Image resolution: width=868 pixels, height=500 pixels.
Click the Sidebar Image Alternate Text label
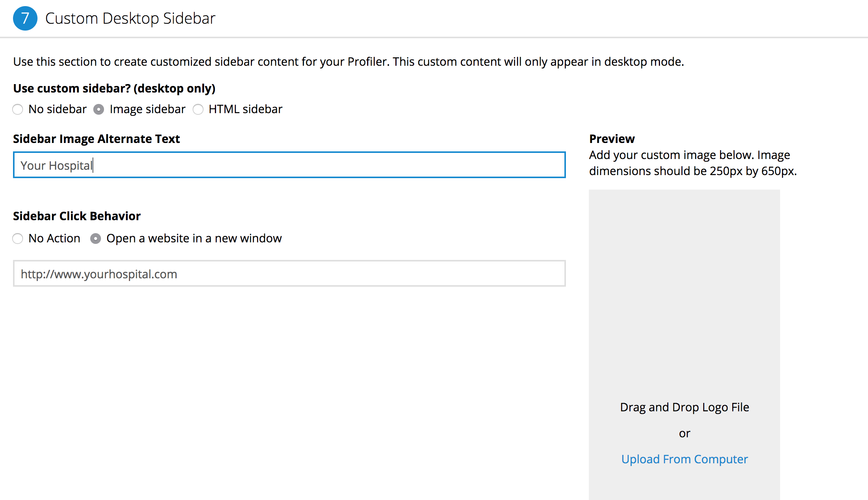tap(96, 139)
